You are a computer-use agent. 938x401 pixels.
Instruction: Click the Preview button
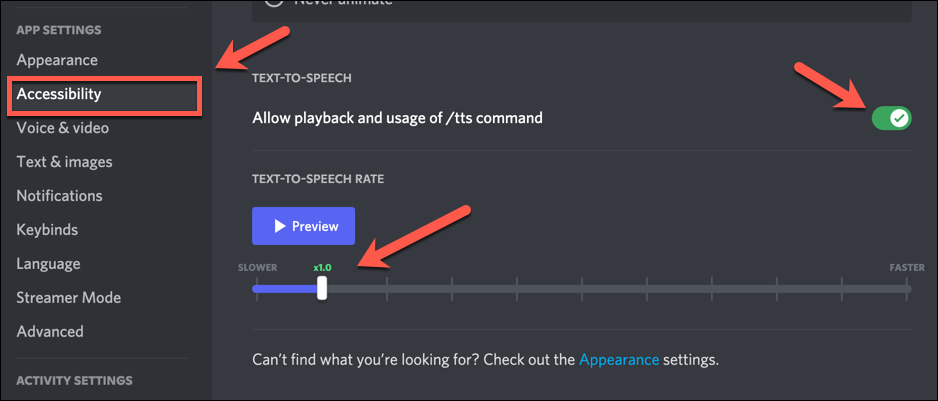click(303, 226)
